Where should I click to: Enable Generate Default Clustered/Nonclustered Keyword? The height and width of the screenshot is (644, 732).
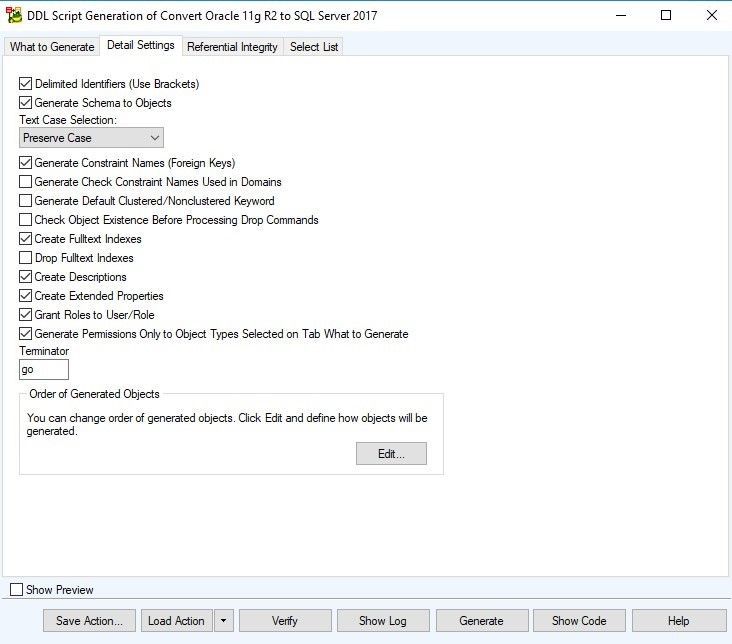pyautogui.click(x=26, y=201)
